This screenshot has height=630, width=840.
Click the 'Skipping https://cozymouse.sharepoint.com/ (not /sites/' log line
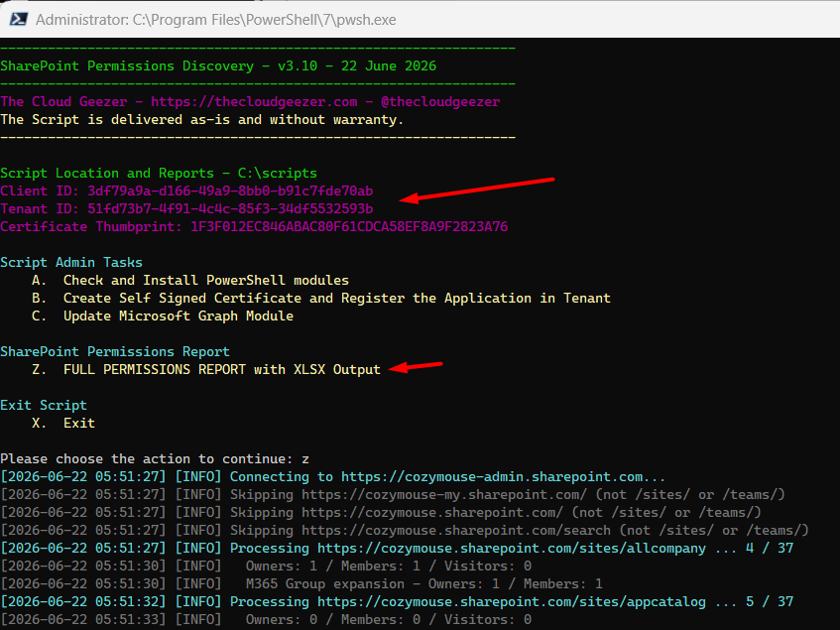click(x=381, y=513)
